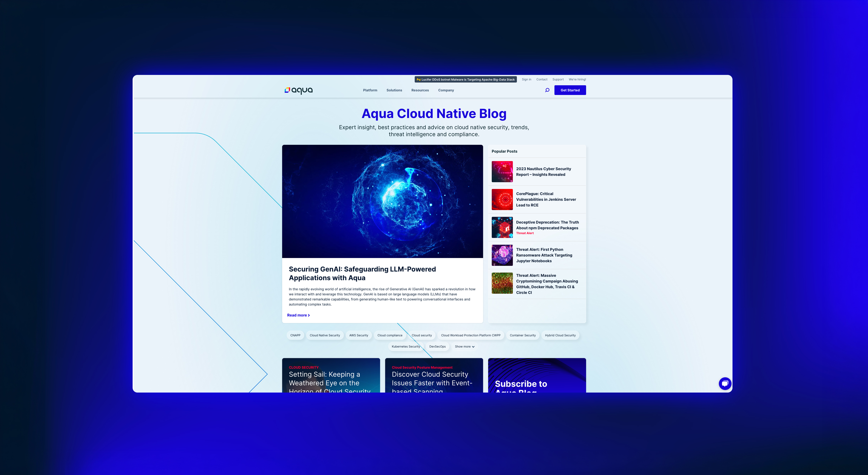
Task: Open Deceptive Deprecation npm post title
Action: point(547,225)
